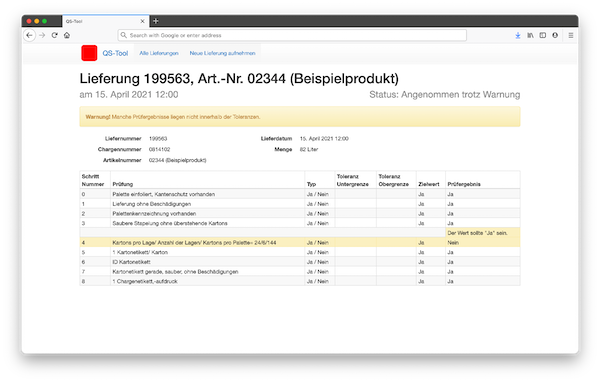Click the Prüfergebnis column header
Viewport: 600px width, 382px height.
click(464, 184)
